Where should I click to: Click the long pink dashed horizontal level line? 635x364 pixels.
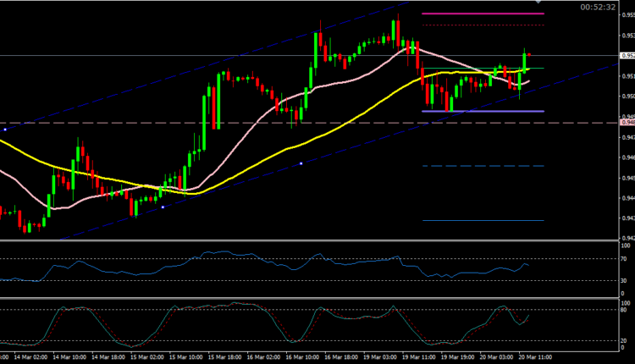(x=254, y=123)
